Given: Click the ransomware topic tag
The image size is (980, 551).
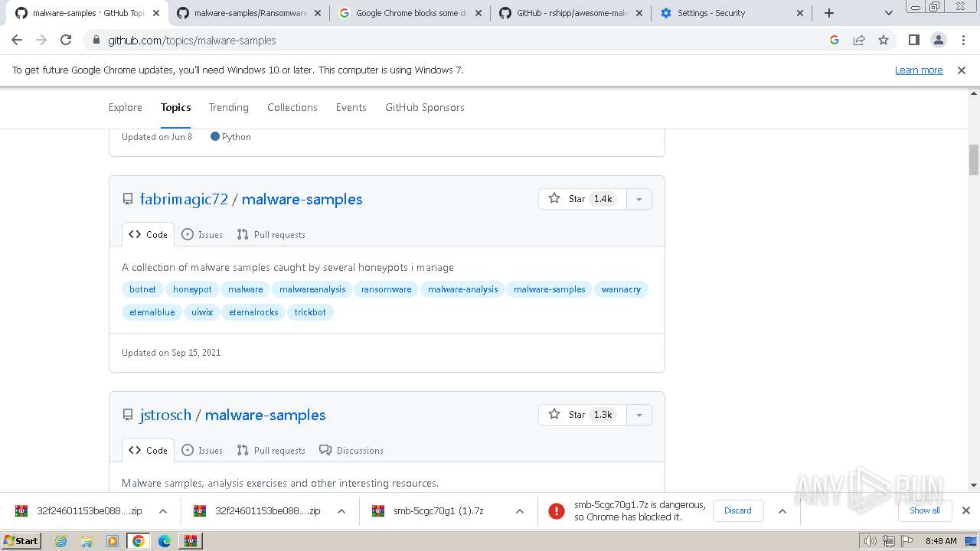Looking at the screenshot, I should [387, 289].
